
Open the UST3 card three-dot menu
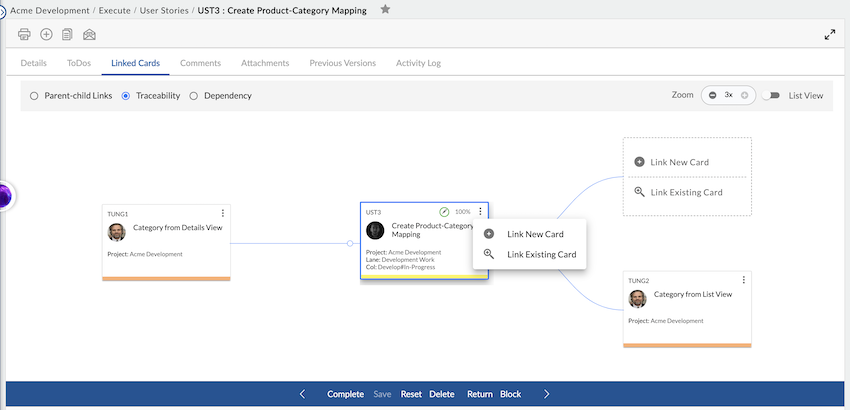tap(480, 211)
